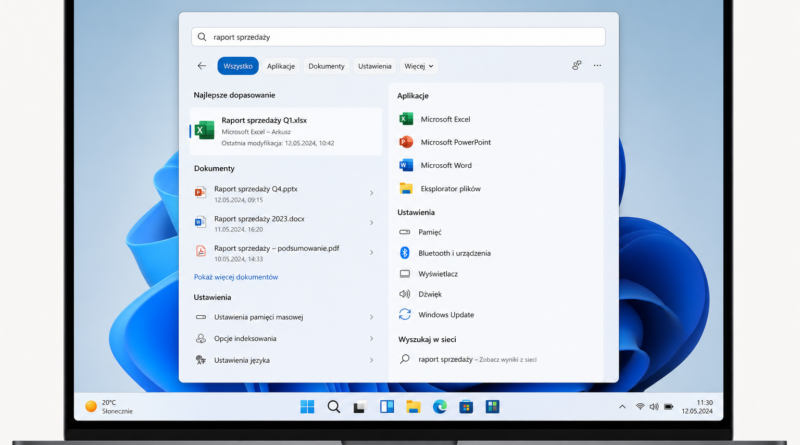Viewport: 800px width, 445px height.
Task: Open clock showing 11:30 12.05.2024
Action: coord(697,407)
